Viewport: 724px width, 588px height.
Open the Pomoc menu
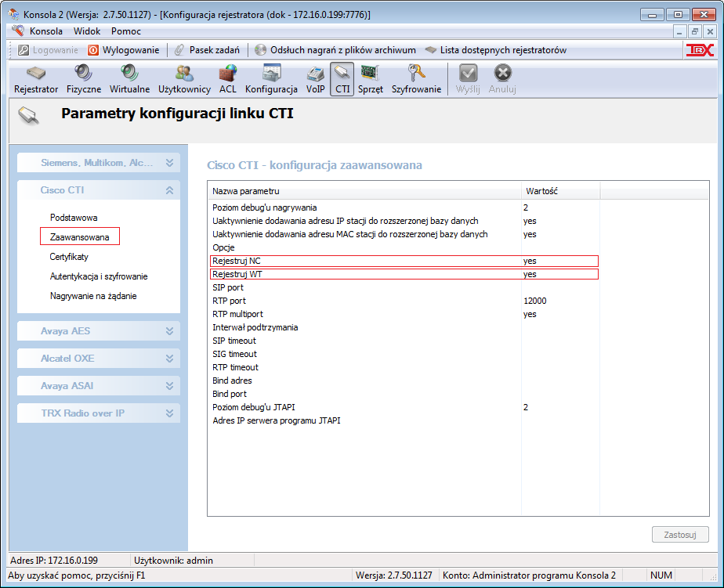coord(125,31)
